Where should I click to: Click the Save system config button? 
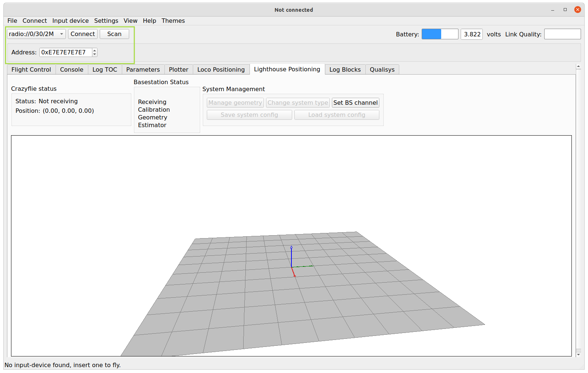[x=249, y=115]
